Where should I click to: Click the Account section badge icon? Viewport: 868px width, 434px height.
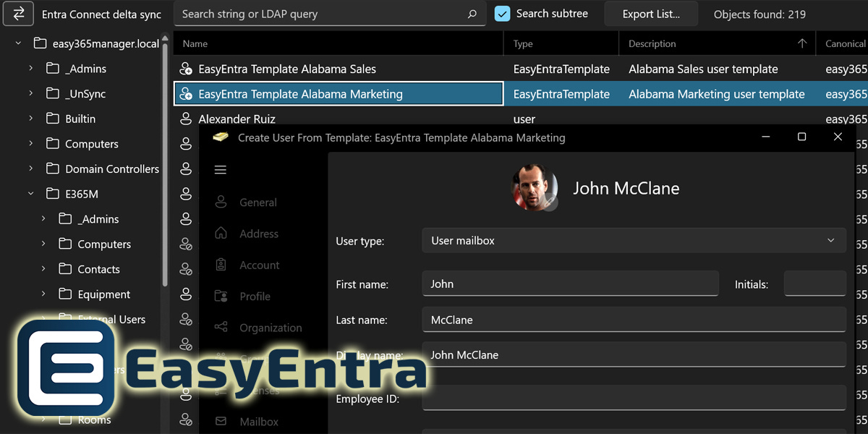[x=221, y=265]
